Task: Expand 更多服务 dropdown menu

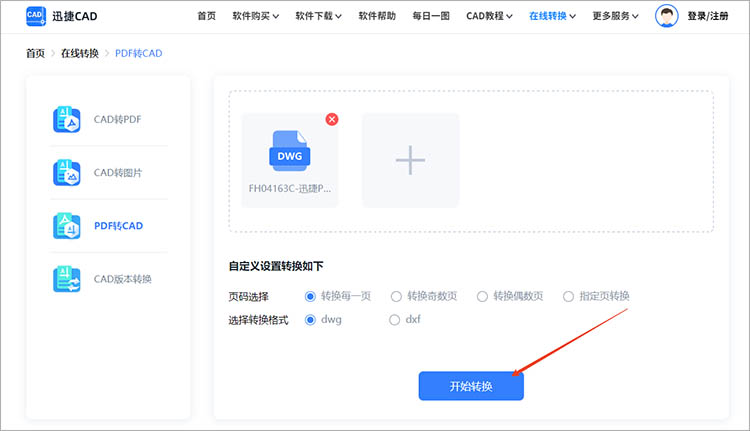Action: click(616, 16)
